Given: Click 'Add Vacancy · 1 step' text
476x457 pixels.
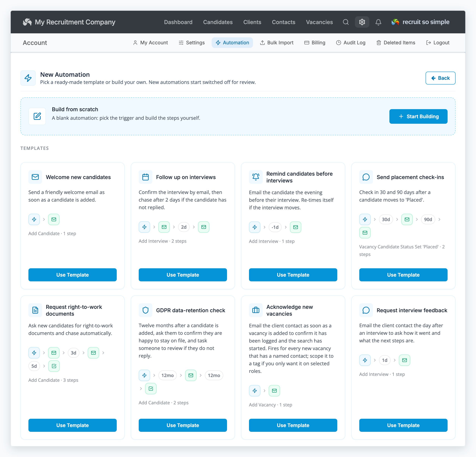Looking at the screenshot, I should pyautogui.click(x=271, y=405).
